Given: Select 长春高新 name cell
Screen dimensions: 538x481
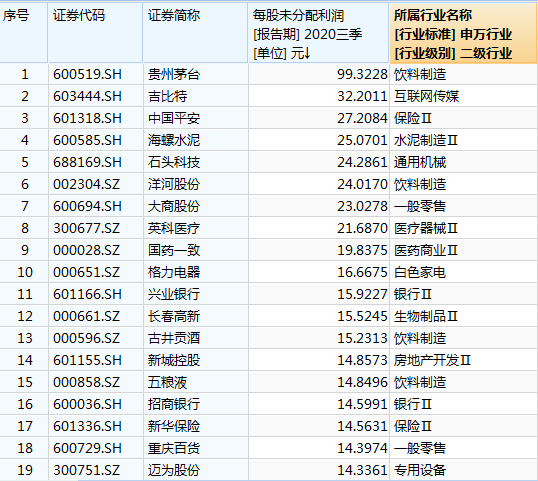Looking at the screenshot, I should [x=196, y=316].
